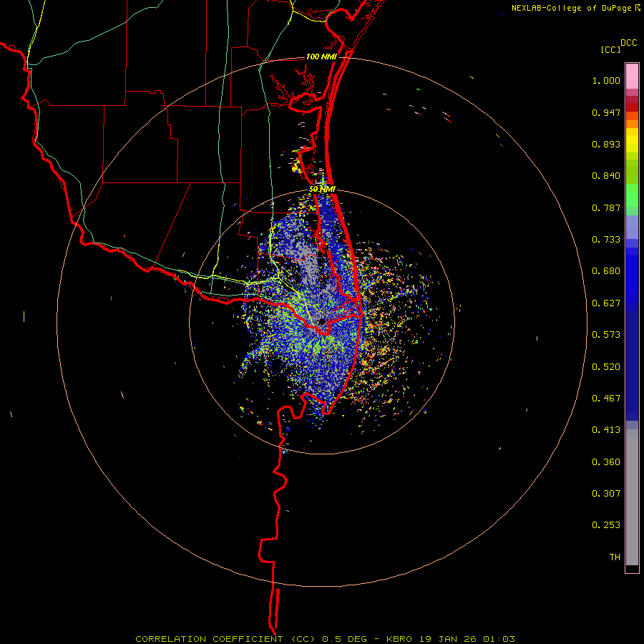Click the Correlation Coefficient product caption at the bottom

point(326,639)
